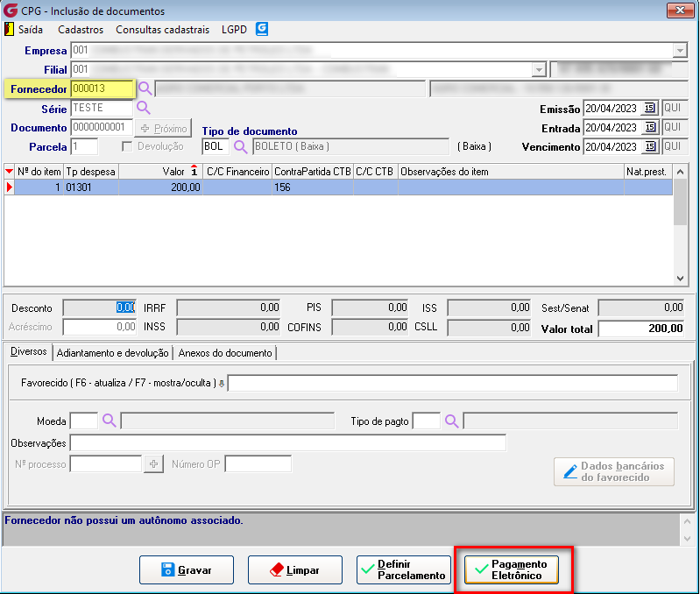This screenshot has height=594, width=700.
Task: Select the 01301 Tp despesa cell
Action: (x=90, y=187)
